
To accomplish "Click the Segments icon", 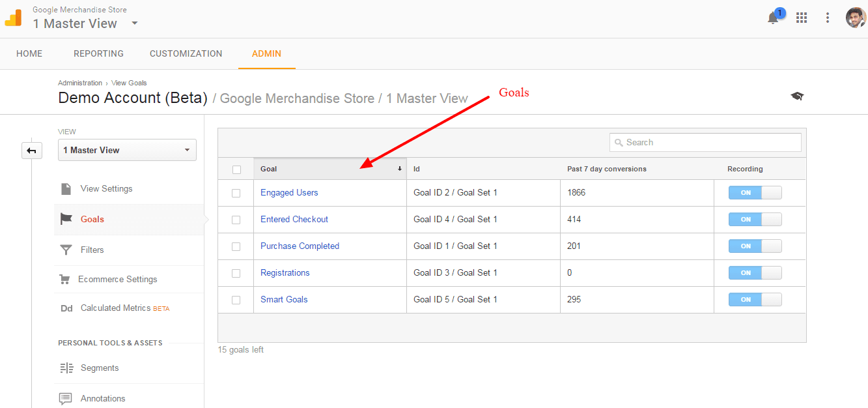I will (66, 368).
